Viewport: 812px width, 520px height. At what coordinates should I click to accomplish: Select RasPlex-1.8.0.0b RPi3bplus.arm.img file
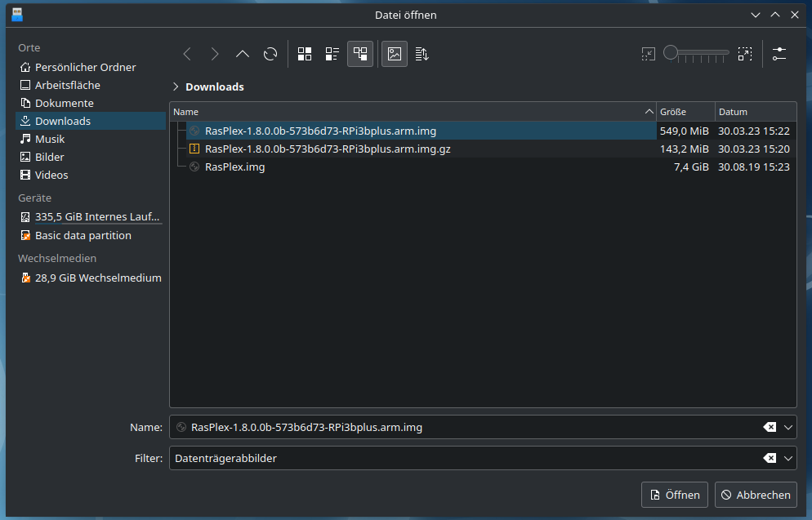pyautogui.click(x=421, y=131)
